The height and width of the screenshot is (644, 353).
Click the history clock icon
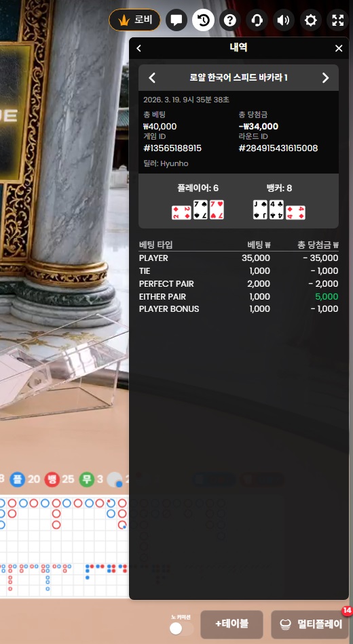click(x=203, y=20)
